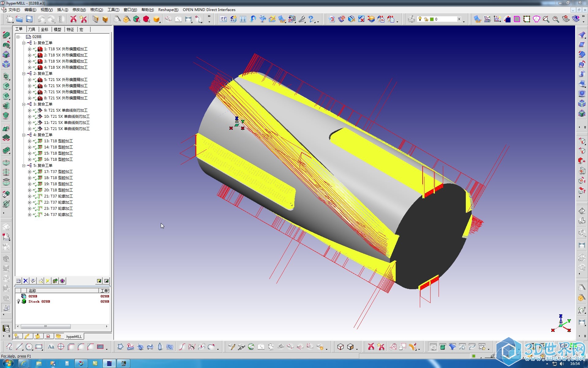The width and height of the screenshot is (588, 368).
Task: Toggle checkmark for job 24: T37 轮廓加工
Action: coord(35,215)
